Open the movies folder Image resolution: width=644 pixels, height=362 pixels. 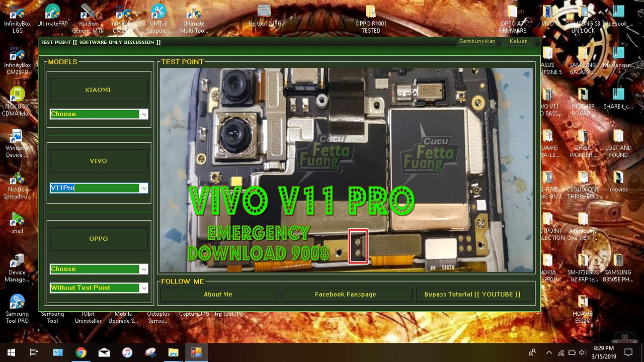[618, 182]
